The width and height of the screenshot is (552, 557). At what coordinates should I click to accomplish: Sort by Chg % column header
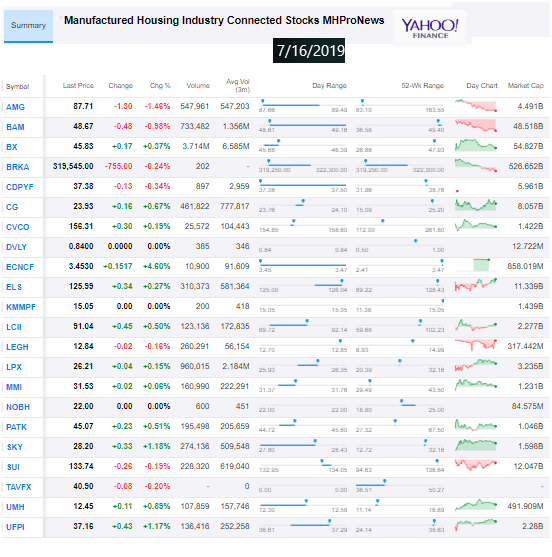[160, 86]
